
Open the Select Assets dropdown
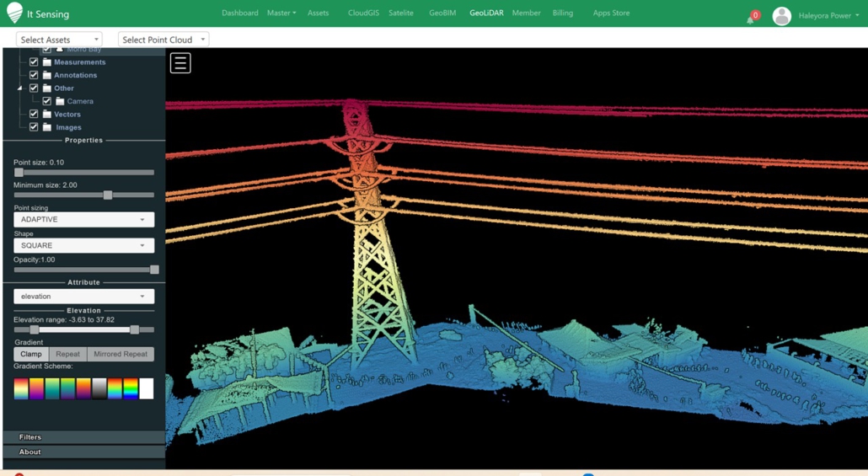click(59, 40)
